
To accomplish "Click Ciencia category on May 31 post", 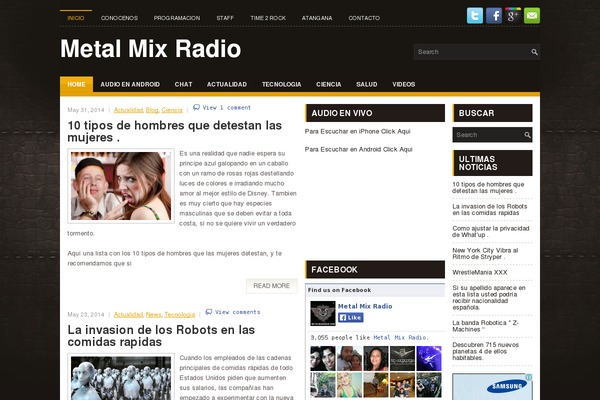I will 172,110.
